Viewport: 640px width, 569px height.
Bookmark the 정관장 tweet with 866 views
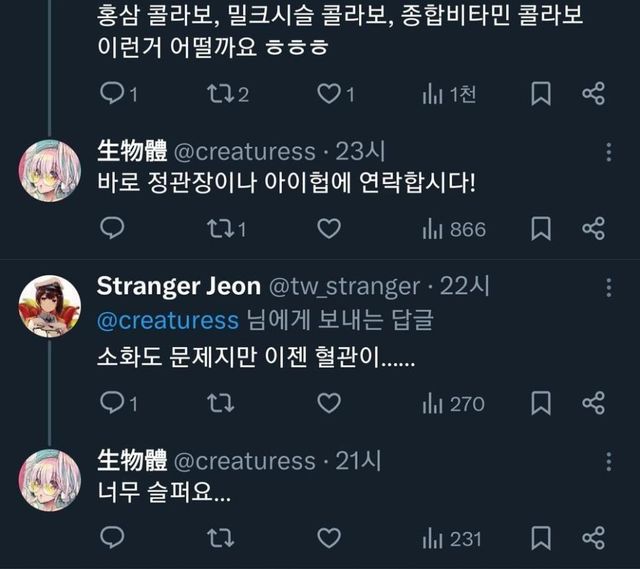(541, 229)
